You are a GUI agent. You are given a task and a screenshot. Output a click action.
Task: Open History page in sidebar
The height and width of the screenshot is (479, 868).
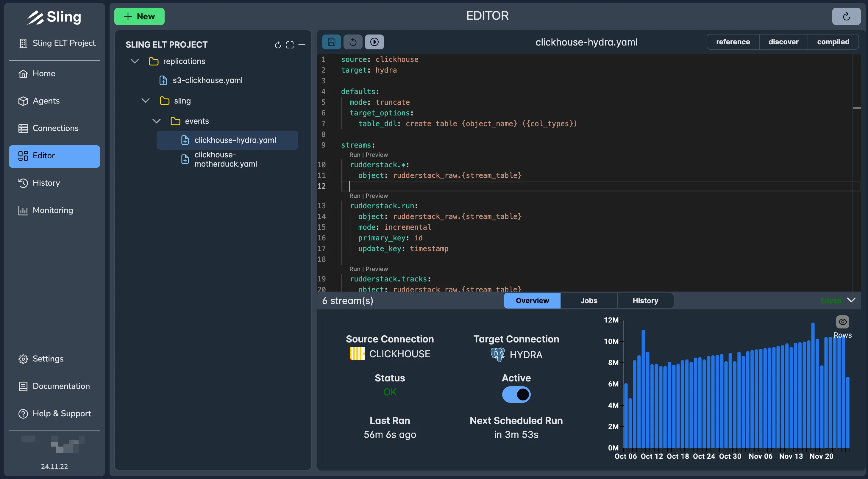point(54,183)
